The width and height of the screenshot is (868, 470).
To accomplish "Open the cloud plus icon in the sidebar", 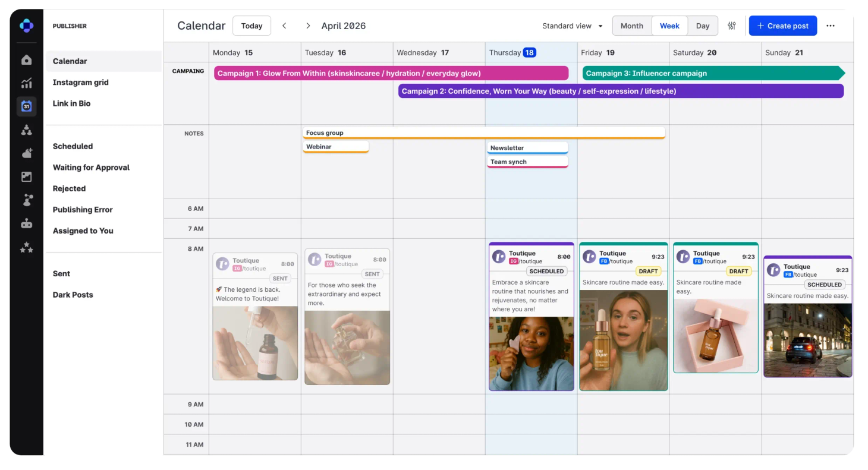I will tap(26, 153).
